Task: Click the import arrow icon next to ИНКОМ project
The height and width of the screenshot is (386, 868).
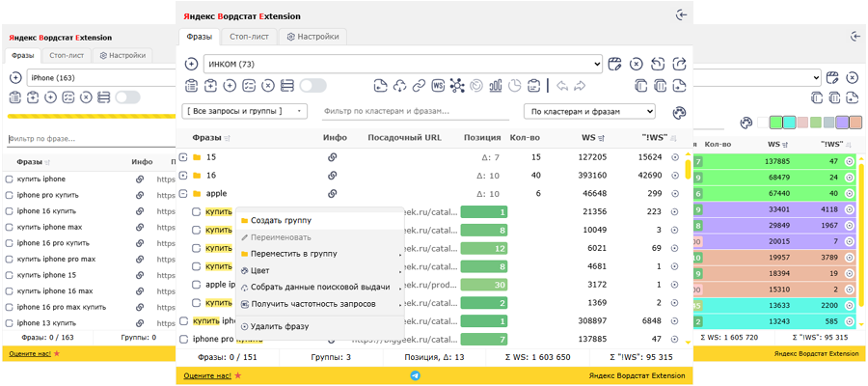Action: point(658,64)
